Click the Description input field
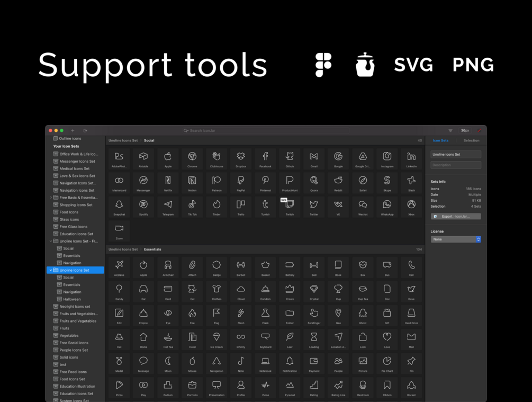Viewport: 532px width, 402px height. click(x=456, y=165)
